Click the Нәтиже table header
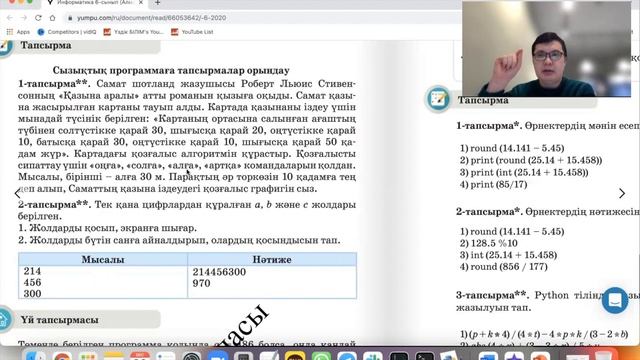Image resolution: width=640 pixels, height=360 pixels. pyautogui.click(x=272, y=260)
